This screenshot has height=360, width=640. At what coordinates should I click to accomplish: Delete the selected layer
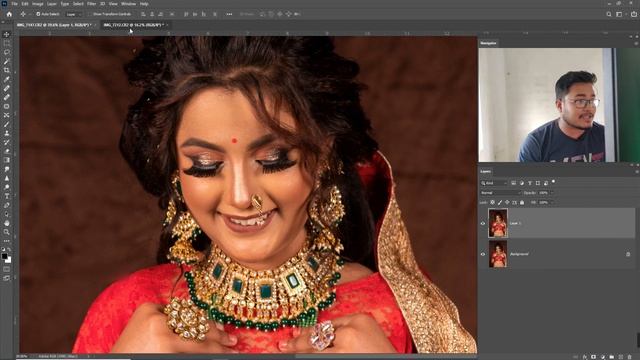click(630, 357)
